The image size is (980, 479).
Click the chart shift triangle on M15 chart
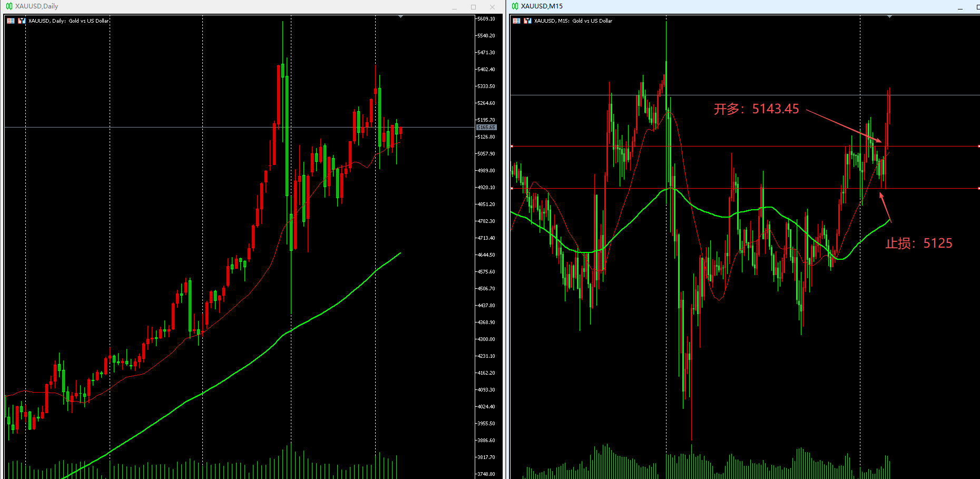pos(889,17)
